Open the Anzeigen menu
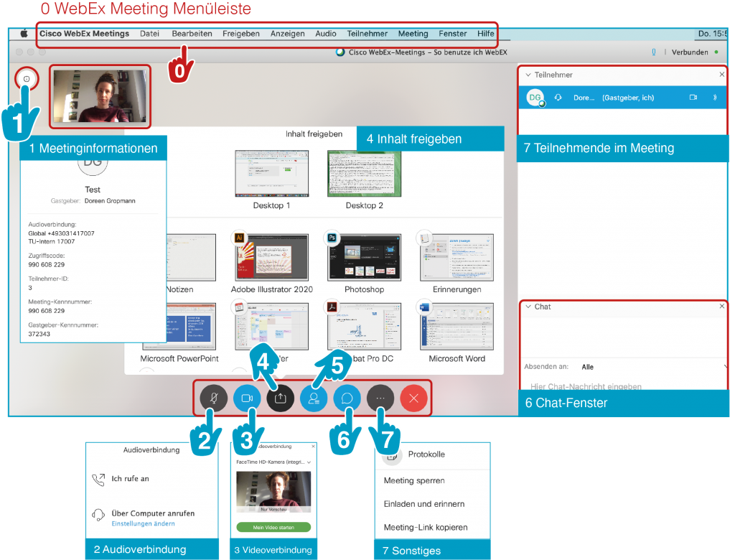This screenshot has height=560, width=735. pyautogui.click(x=287, y=33)
